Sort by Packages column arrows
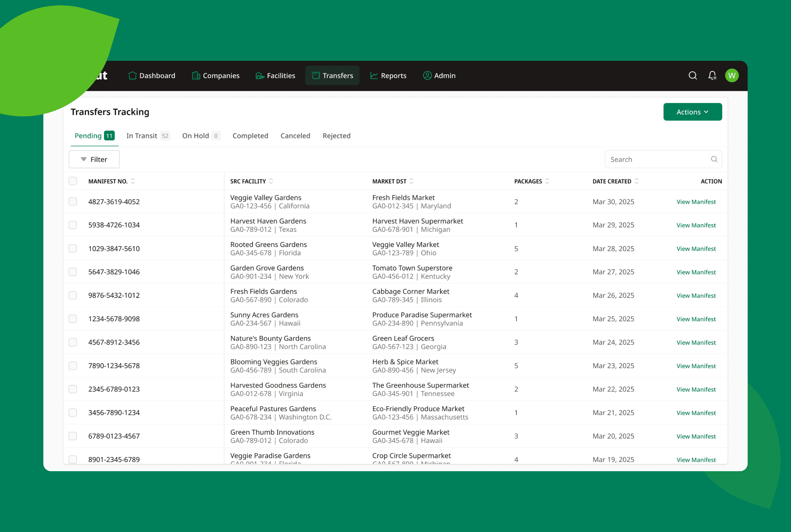The image size is (791, 532). (x=547, y=181)
